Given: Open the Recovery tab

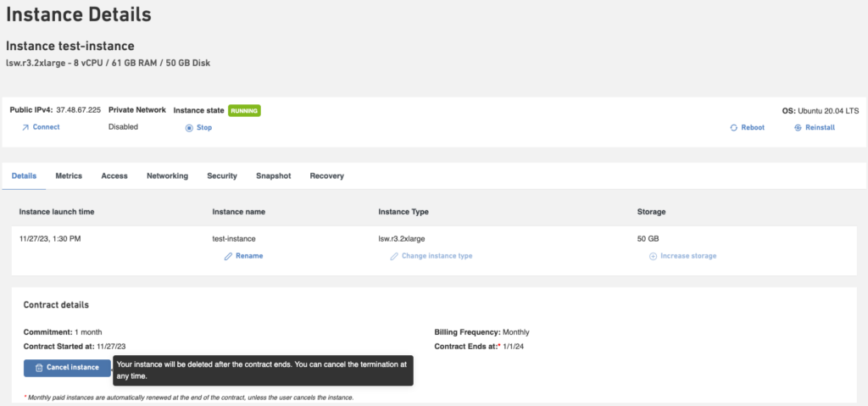Looking at the screenshot, I should [326, 176].
